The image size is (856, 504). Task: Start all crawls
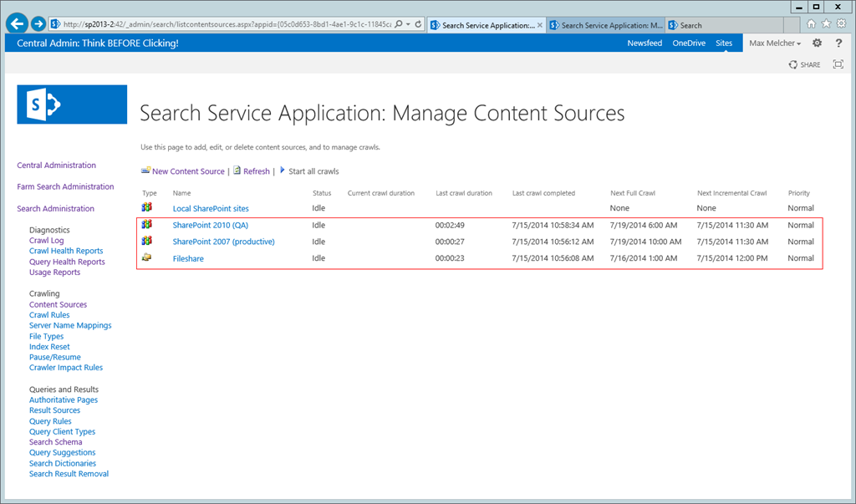313,171
